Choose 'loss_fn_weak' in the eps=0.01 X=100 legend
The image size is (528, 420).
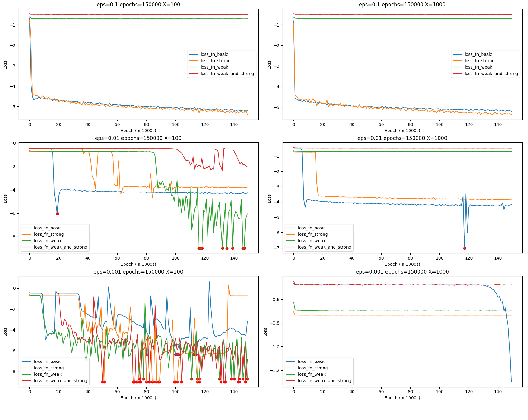click(x=48, y=241)
